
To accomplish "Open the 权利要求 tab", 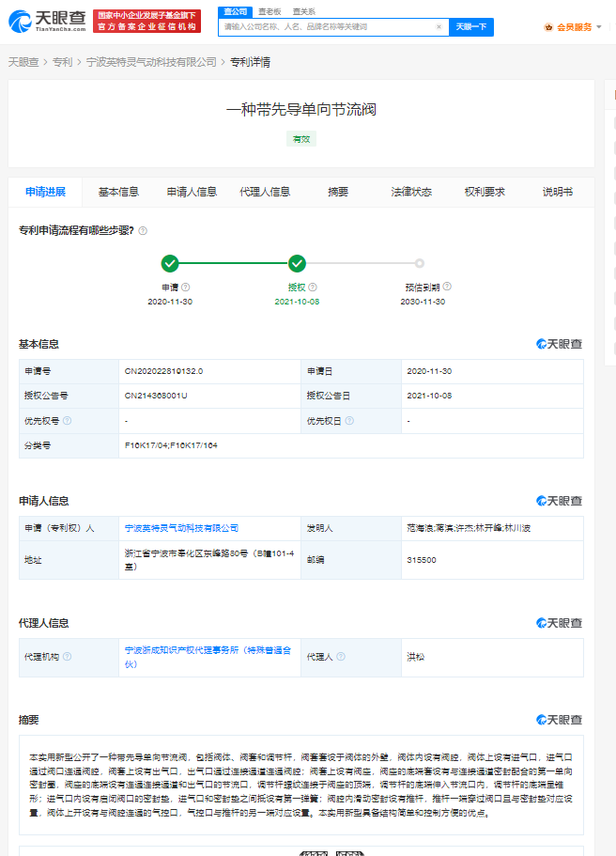I will pos(485,192).
